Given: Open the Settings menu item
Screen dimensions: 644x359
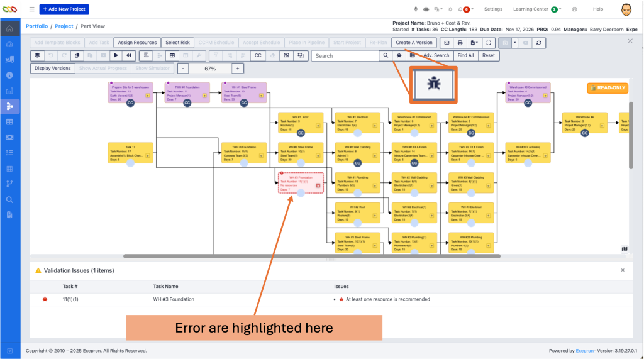Looking at the screenshot, I should click(493, 9).
